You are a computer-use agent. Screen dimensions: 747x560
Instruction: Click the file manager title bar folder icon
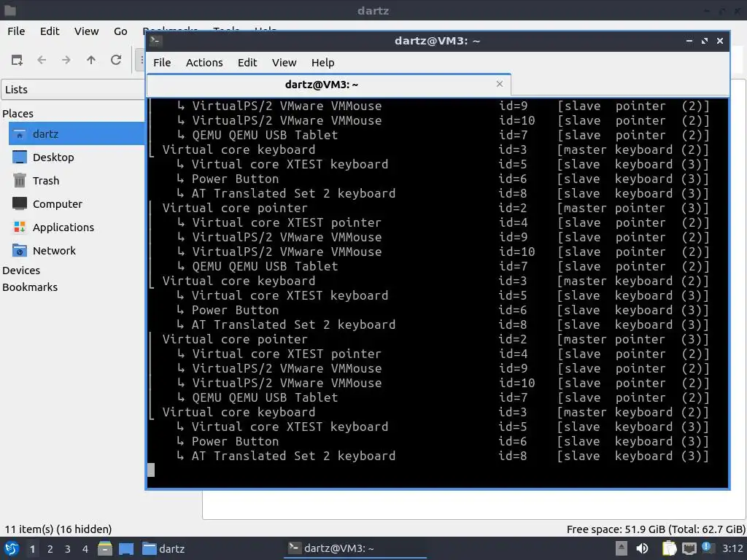coord(10,10)
